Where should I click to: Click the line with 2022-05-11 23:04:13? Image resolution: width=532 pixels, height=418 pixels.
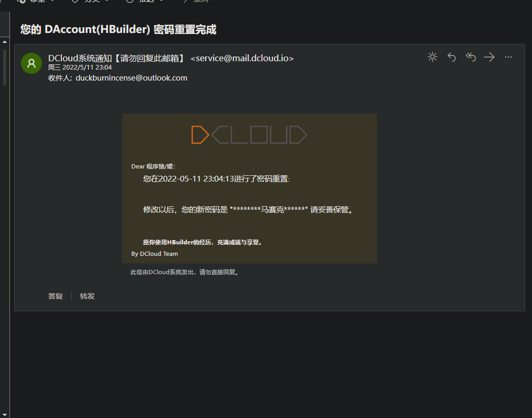(x=216, y=179)
